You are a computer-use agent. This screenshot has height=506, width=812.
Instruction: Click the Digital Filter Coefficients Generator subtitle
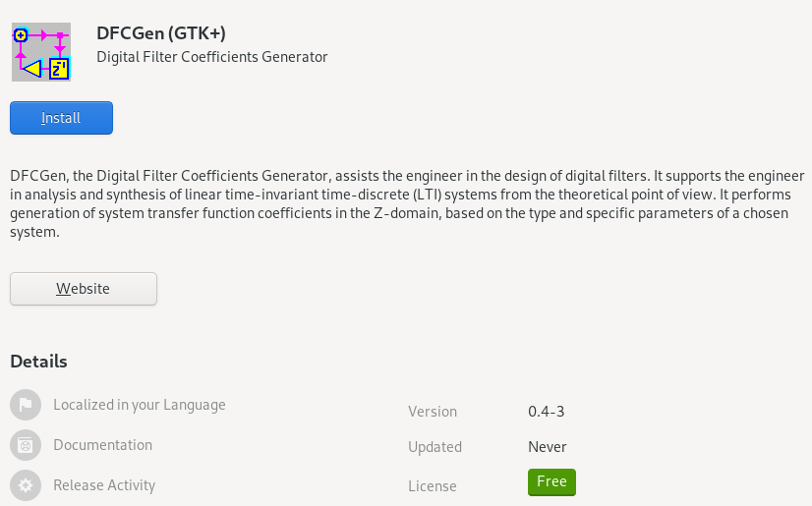pos(211,56)
